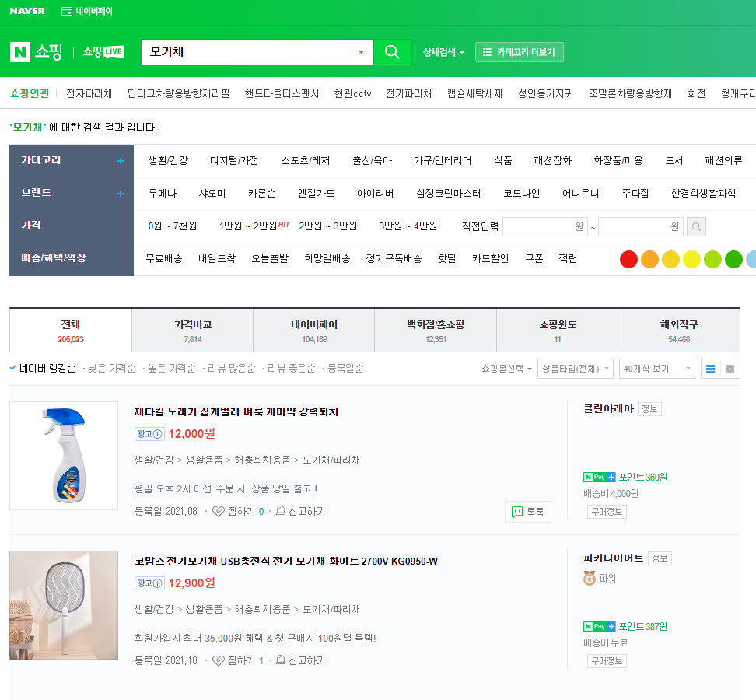Click 구매정보 button for 피키다이어트
The image size is (756, 700).
coord(607,661)
